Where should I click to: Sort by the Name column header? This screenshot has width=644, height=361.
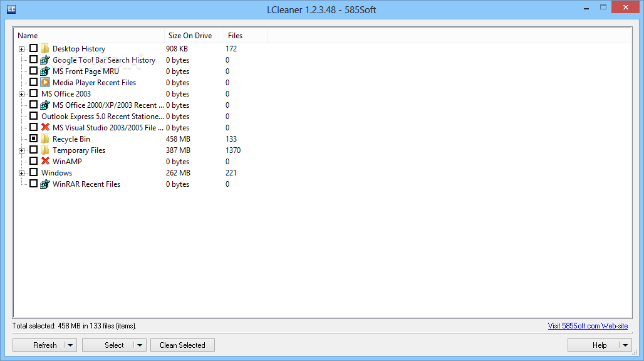[x=89, y=36]
